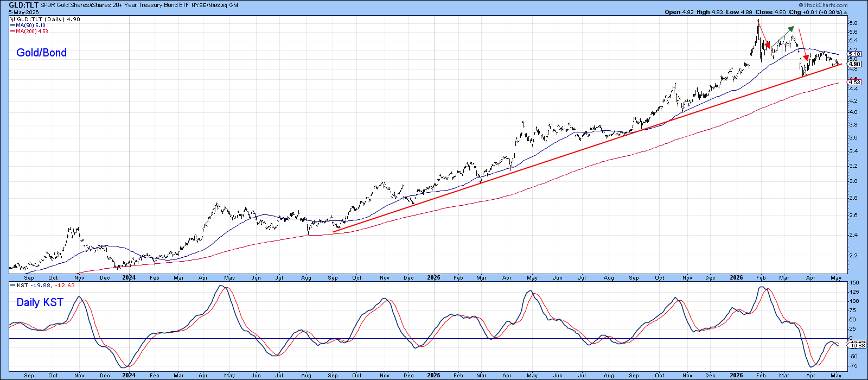
Task: Click the blue KST legend line swatch
Action: click(x=12, y=285)
